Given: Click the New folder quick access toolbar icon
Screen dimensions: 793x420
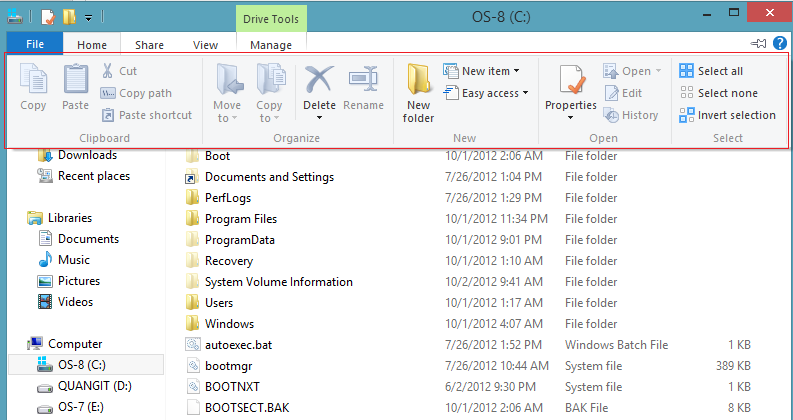Looking at the screenshot, I should pos(69,17).
